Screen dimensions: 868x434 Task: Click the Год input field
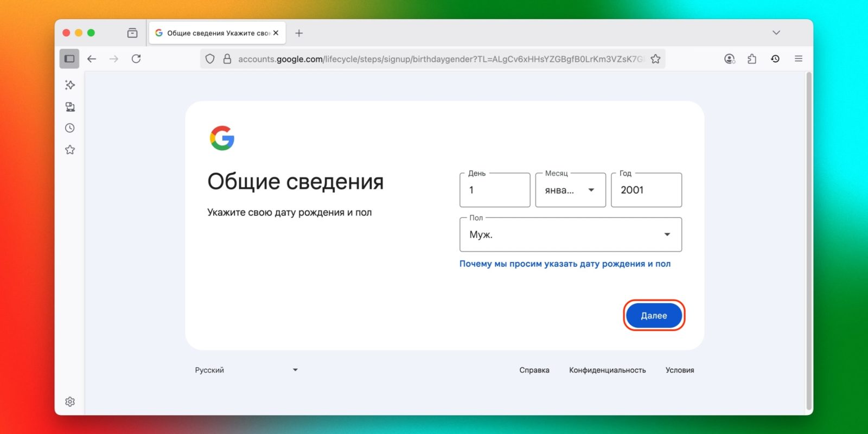tap(647, 190)
